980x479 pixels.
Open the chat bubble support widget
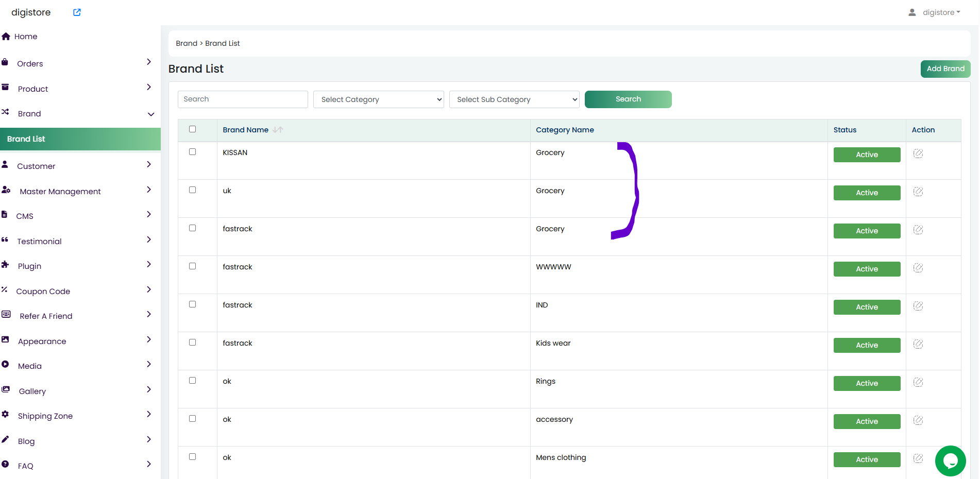tap(951, 461)
